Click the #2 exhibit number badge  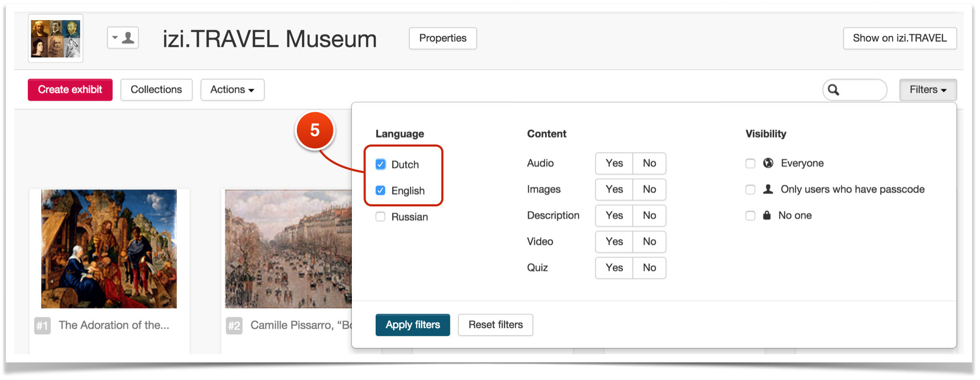click(234, 325)
